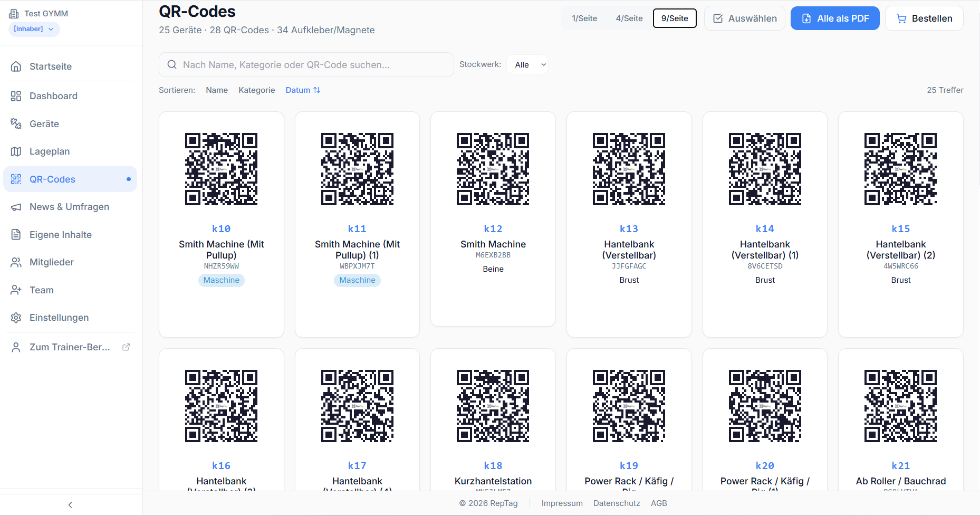Click the code text M6EXB2BB
Viewport: 980px width, 516px height.
tap(493, 255)
